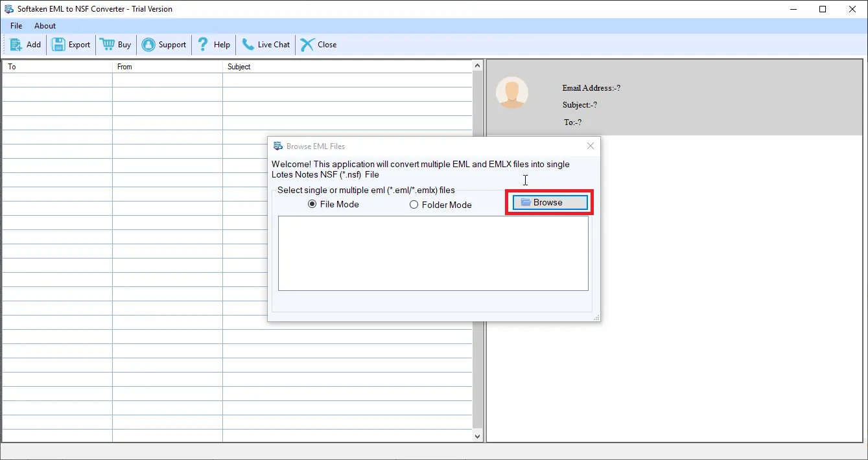Screen dimensions: 868x460
Task: Click the Browse button
Action: click(x=549, y=203)
